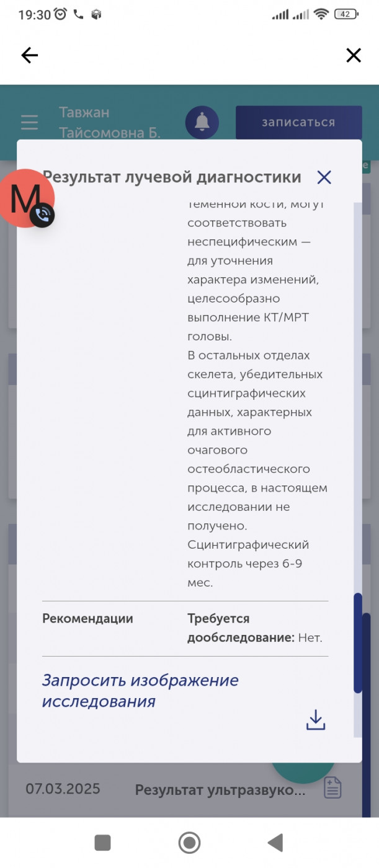Tap the phone badge on call bubble
The width and height of the screenshot is (379, 868).
coord(42,215)
